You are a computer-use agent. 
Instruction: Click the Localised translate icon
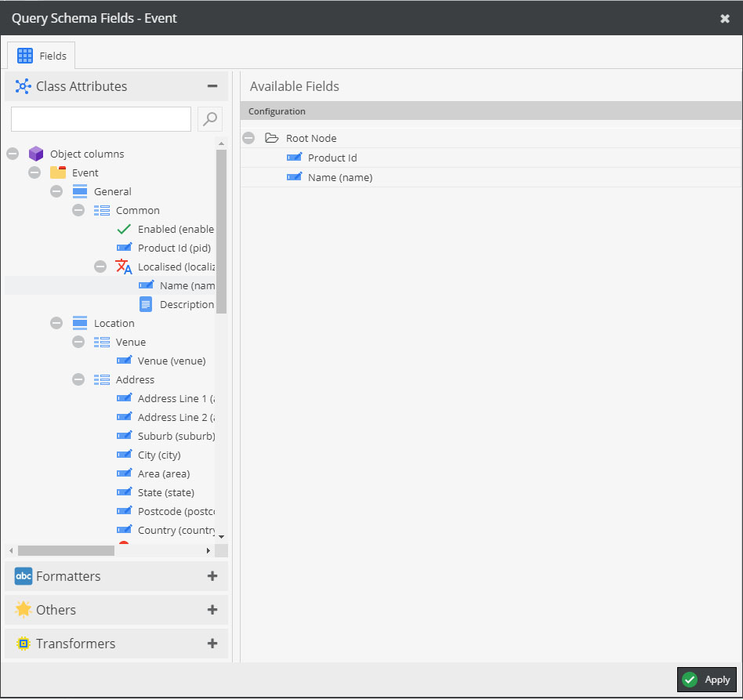coord(124,267)
